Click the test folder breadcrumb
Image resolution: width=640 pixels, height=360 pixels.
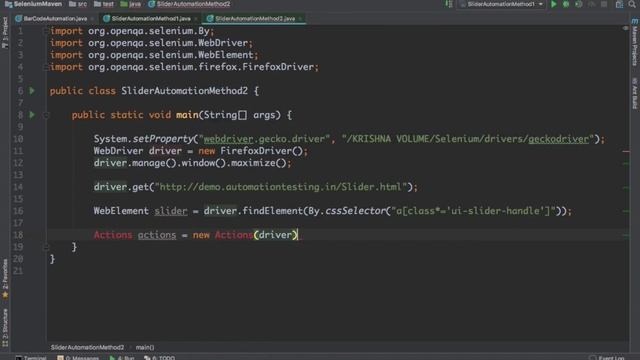(104, 4)
